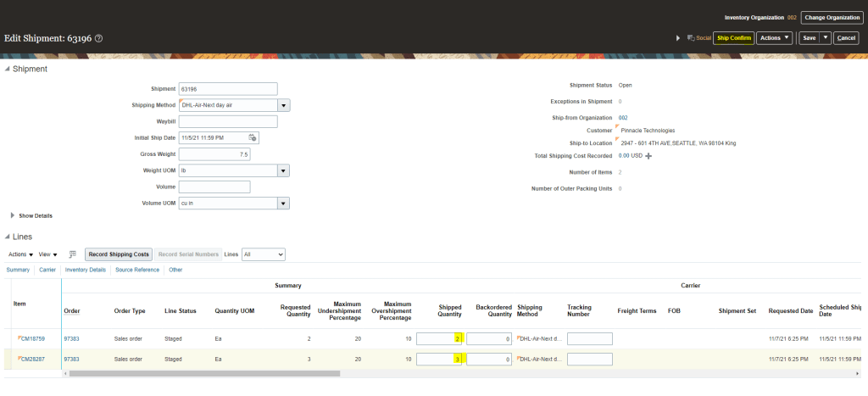Open the Save button dropdown arrow
868x396 pixels.
tap(825, 38)
